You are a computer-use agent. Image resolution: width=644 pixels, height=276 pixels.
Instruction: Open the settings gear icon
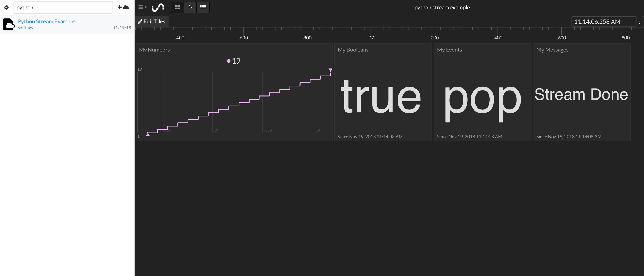6,8
